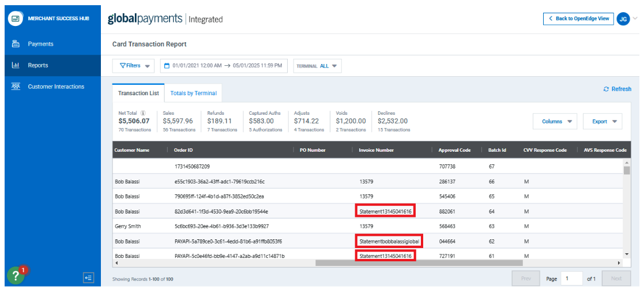
Task: Click the Net Total info icon
Action: pyautogui.click(x=143, y=113)
